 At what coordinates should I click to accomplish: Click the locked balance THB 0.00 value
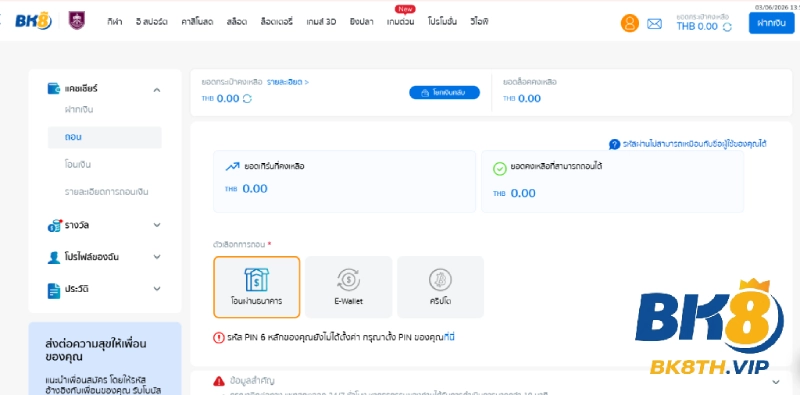click(x=529, y=98)
